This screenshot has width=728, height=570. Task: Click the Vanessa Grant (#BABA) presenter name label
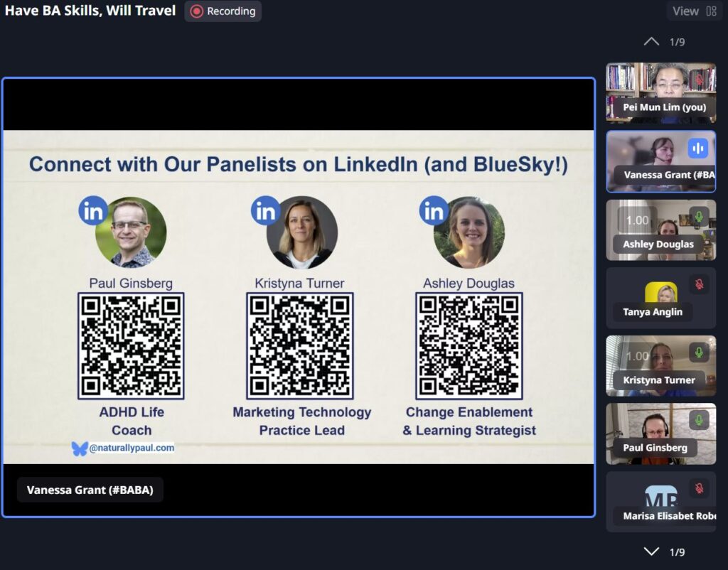click(90, 490)
